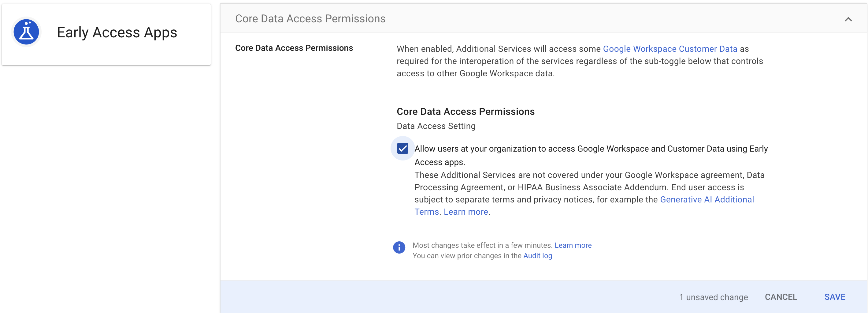Click Learn more next to changes take effect
The width and height of the screenshot is (868, 313).
pyautogui.click(x=573, y=245)
